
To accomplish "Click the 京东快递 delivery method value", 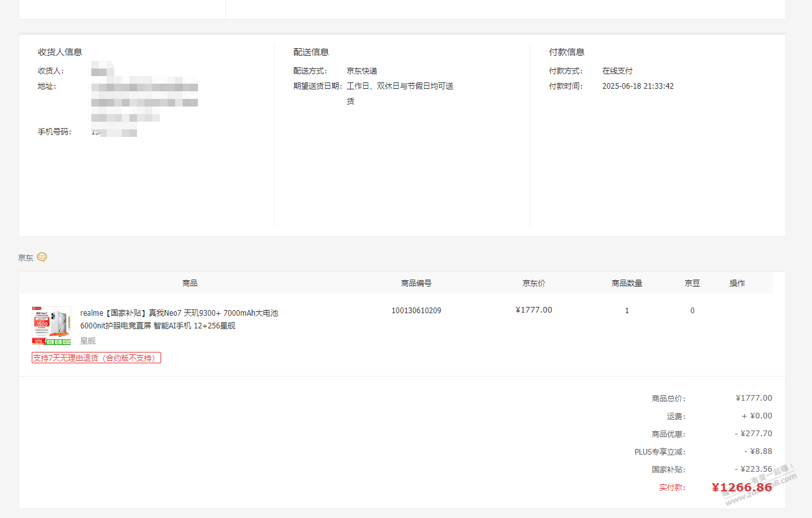I will click(362, 71).
